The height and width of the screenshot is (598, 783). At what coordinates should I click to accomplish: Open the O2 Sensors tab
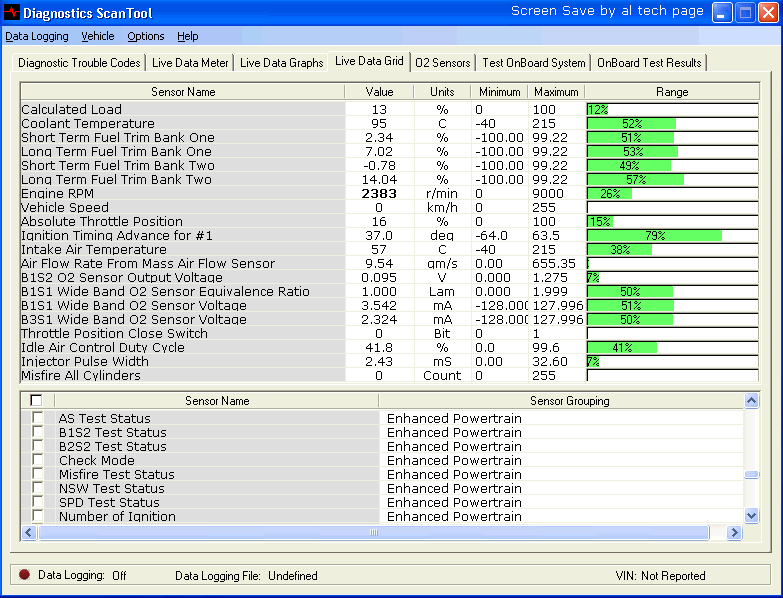point(442,62)
